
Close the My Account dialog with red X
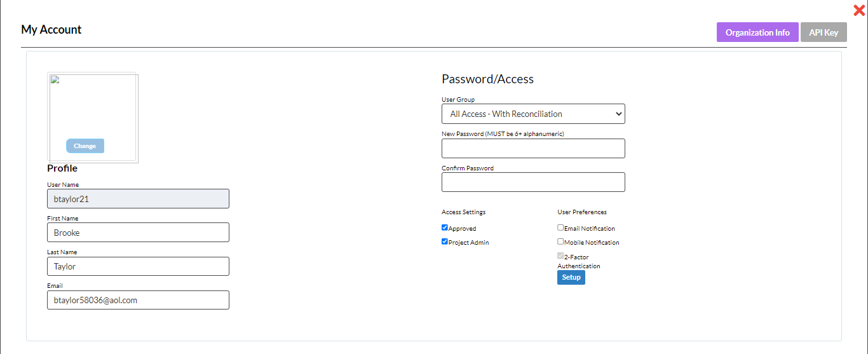[x=859, y=10]
